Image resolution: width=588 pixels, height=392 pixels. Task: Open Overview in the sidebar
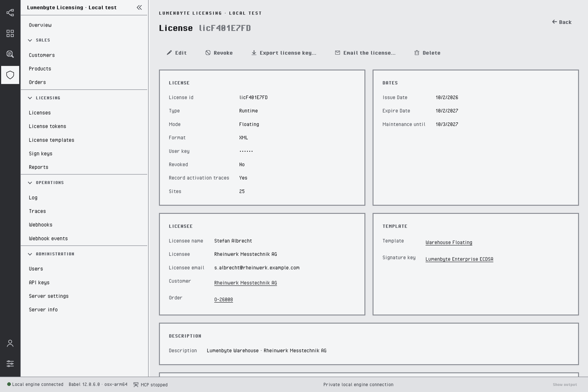click(x=40, y=25)
